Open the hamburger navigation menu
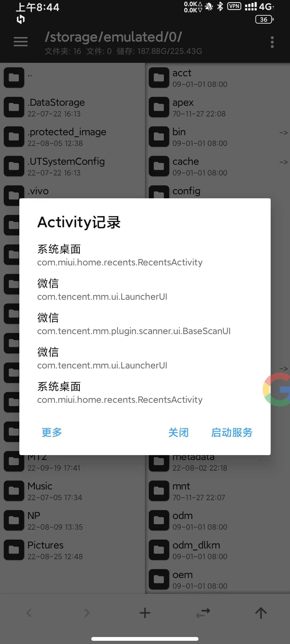290x644 pixels. pyautogui.click(x=21, y=42)
